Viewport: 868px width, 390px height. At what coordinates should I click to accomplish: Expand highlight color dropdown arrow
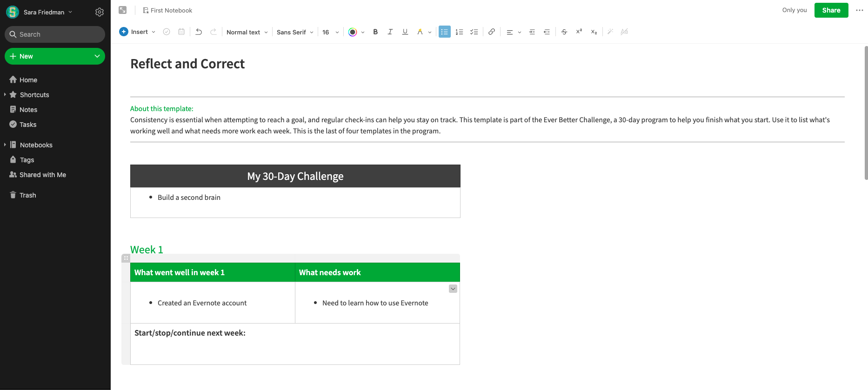pyautogui.click(x=430, y=32)
